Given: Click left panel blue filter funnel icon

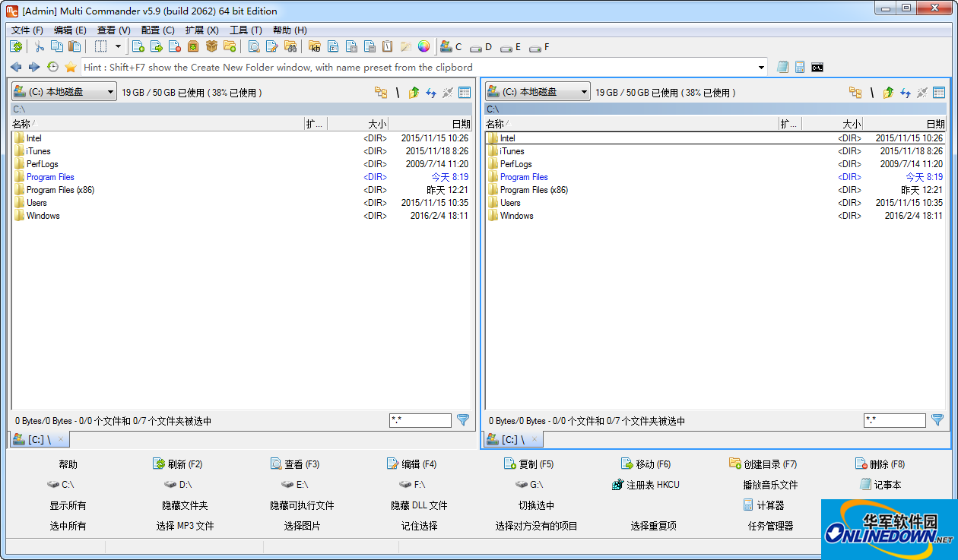Looking at the screenshot, I should pos(463,419).
